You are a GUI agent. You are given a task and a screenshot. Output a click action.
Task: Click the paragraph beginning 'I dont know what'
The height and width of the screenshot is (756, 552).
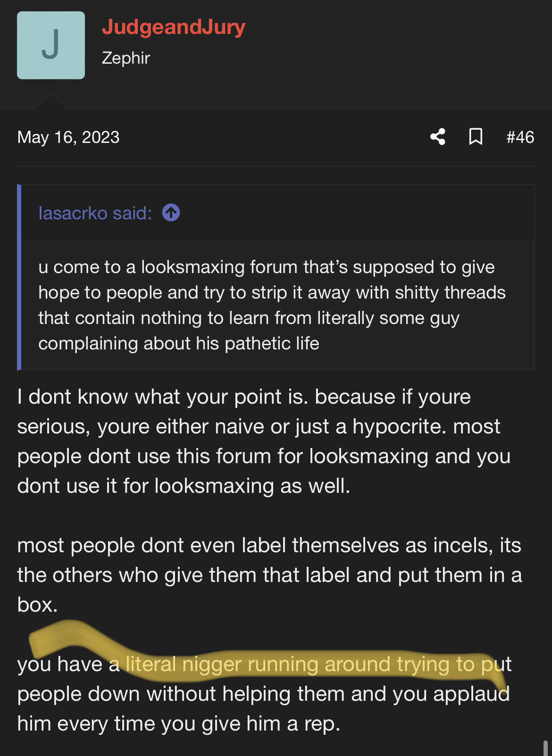[264, 441]
